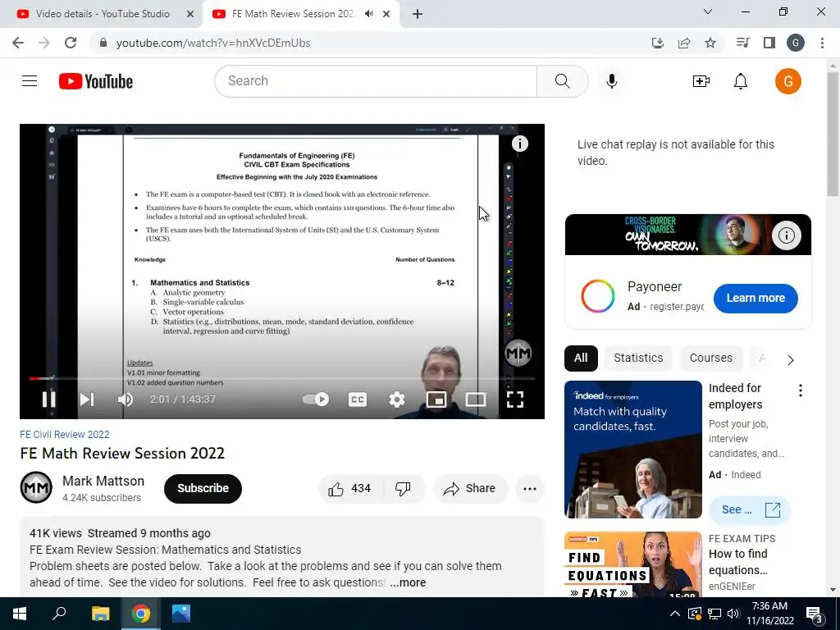This screenshot has width=840, height=630.
Task: Click the Search input field
Action: pos(376,81)
